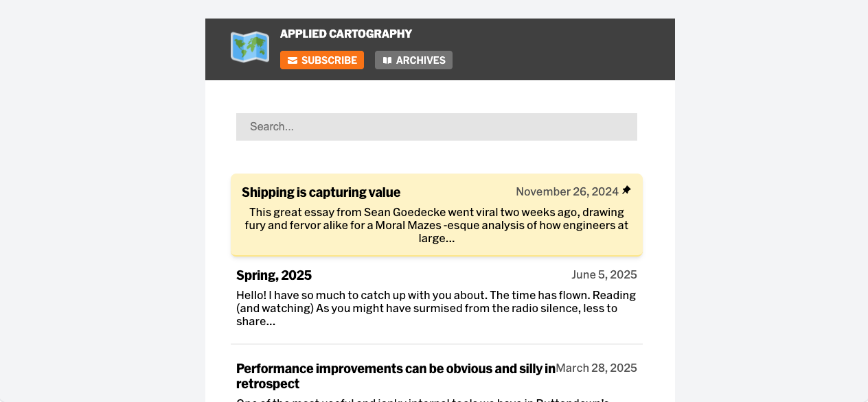Select the June 5, 2025 date
This screenshot has width=868, height=402.
point(604,274)
